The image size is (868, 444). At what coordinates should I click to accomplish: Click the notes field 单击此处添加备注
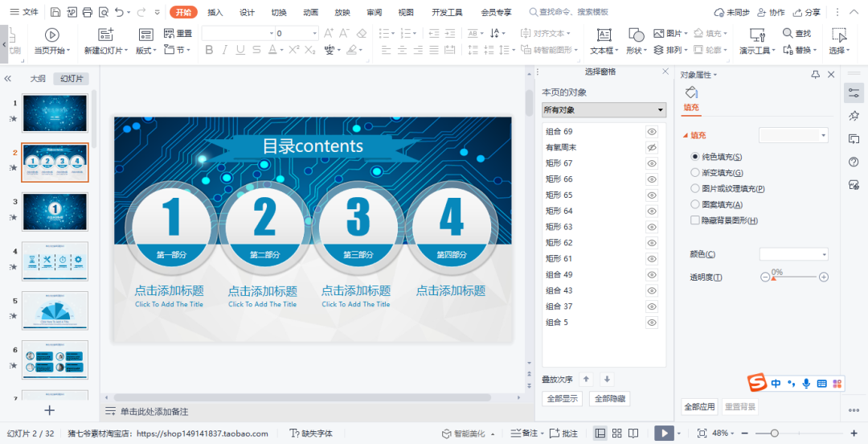[154, 412]
